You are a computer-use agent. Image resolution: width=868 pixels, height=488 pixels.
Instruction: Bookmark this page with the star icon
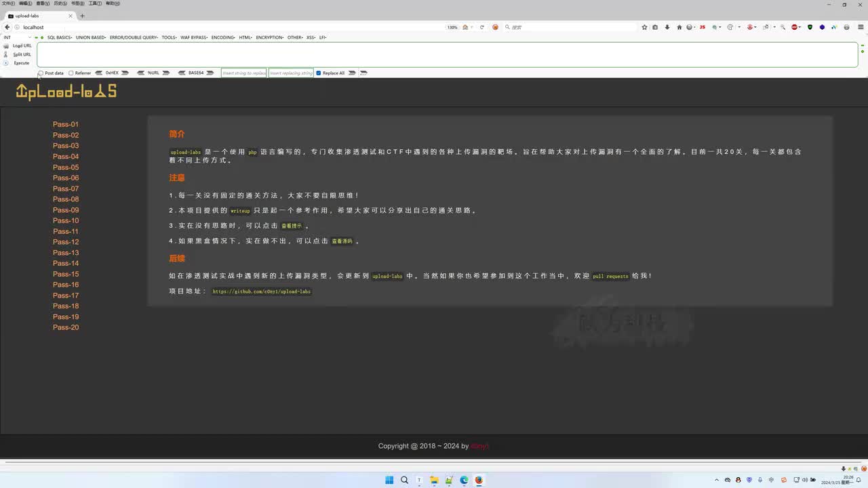pos(644,27)
